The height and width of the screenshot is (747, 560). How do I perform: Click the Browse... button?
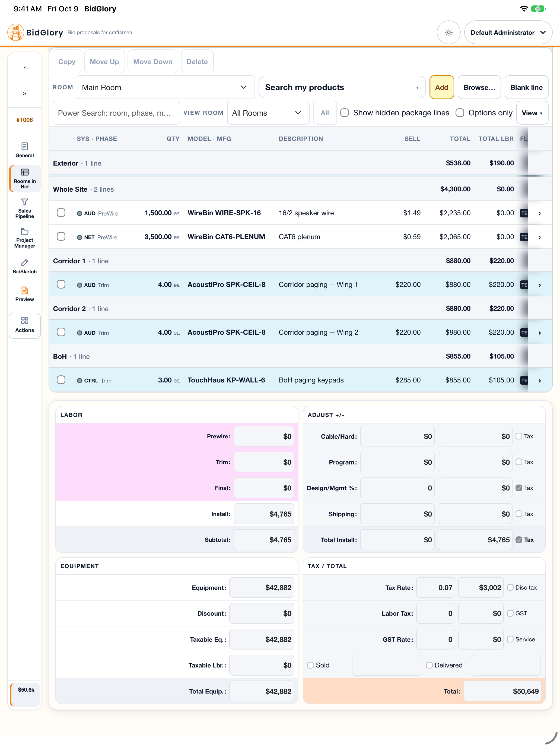[x=479, y=87]
